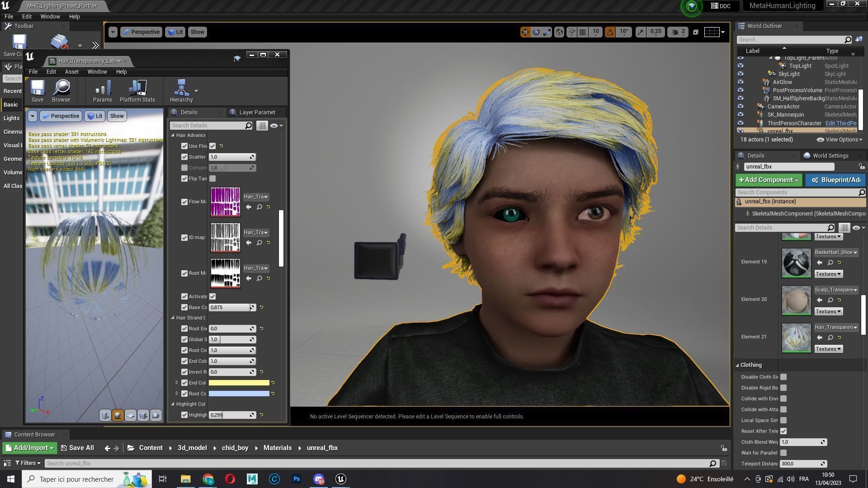Open the Asset menu in material editor
This screenshot has height=488, width=868.
71,72
